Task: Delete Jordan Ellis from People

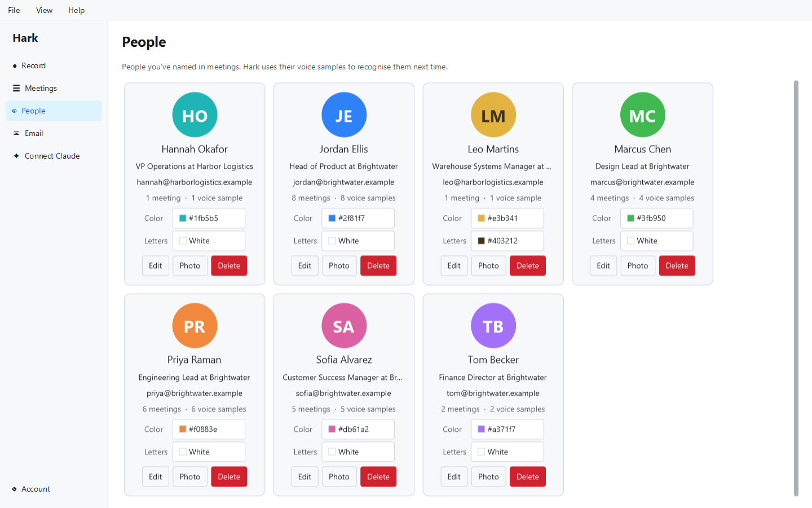Action: coord(378,266)
